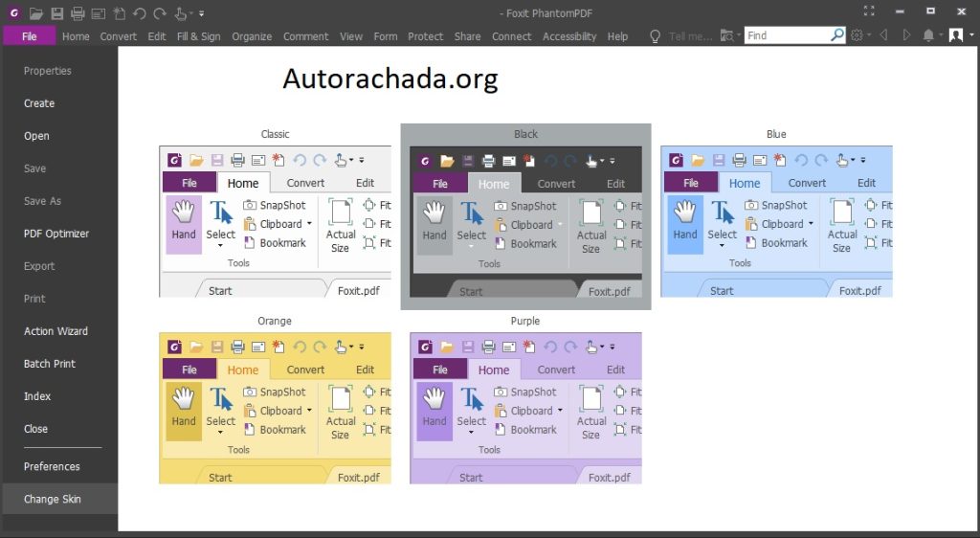Click the Save floppy disk icon in title bar
Viewport: 980px width, 538px height.
(x=56, y=13)
